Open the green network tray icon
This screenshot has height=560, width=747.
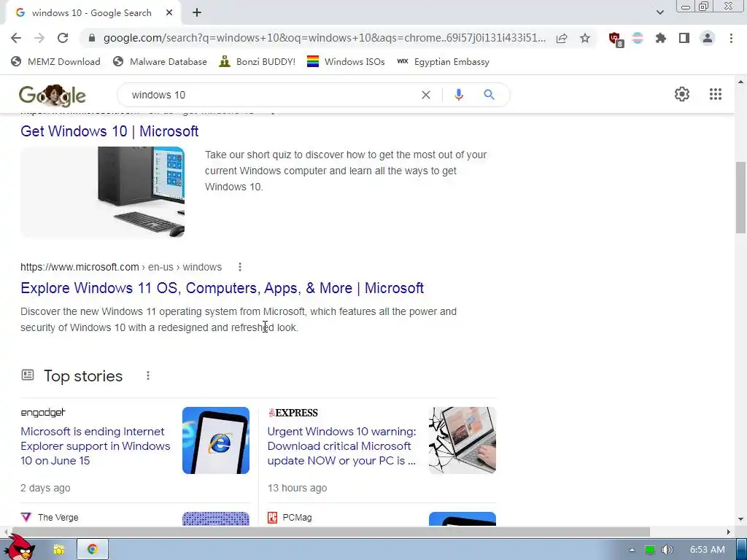[x=649, y=550]
